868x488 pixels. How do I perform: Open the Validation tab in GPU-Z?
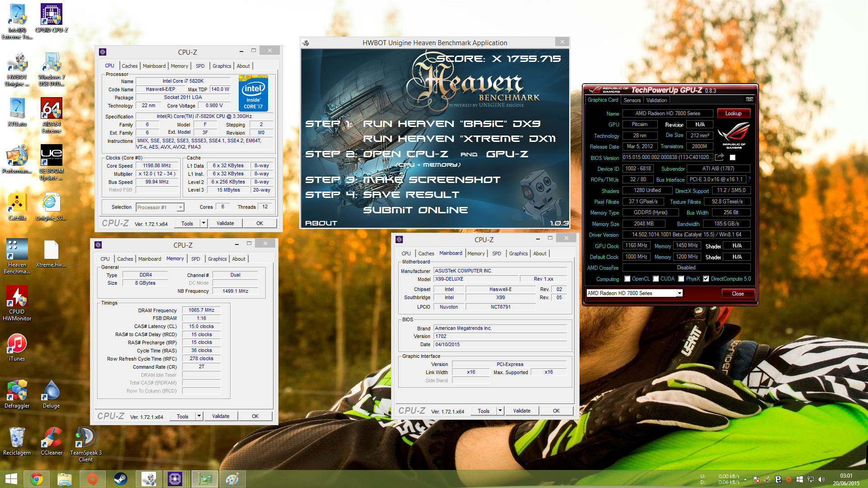(656, 100)
